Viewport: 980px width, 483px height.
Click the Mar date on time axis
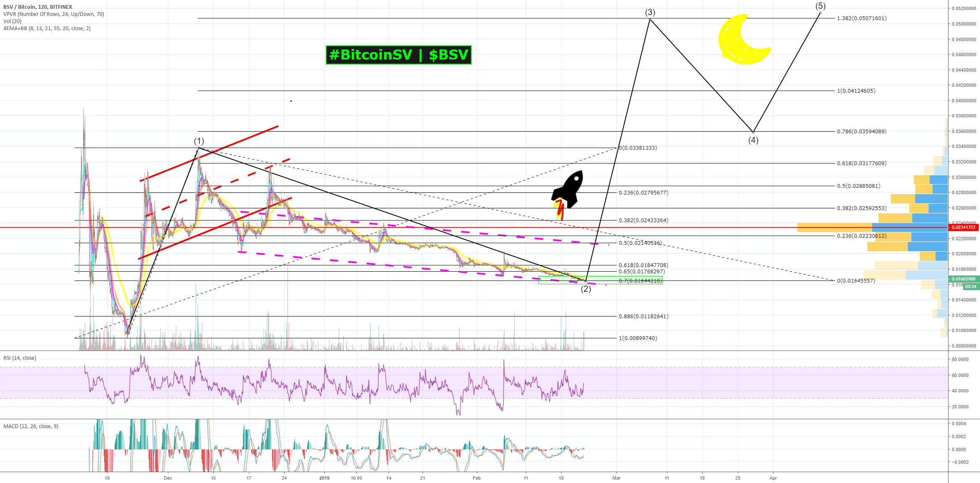click(x=616, y=478)
